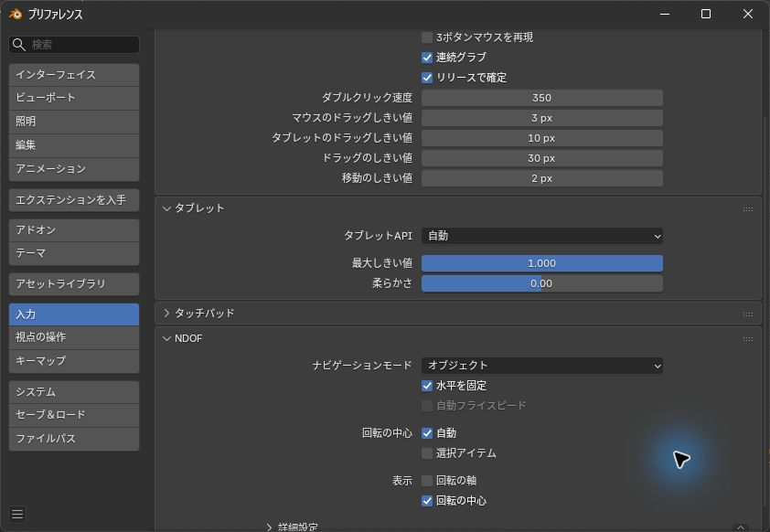Viewport: 770px width, 532px height.
Task: Select the 入力 tab
Action: tap(74, 314)
